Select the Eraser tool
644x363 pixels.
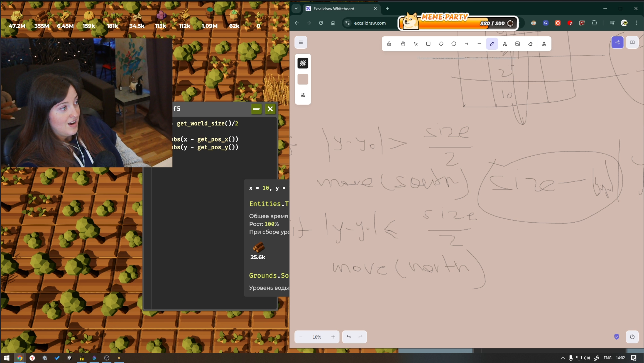pyautogui.click(x=530, y=44)
